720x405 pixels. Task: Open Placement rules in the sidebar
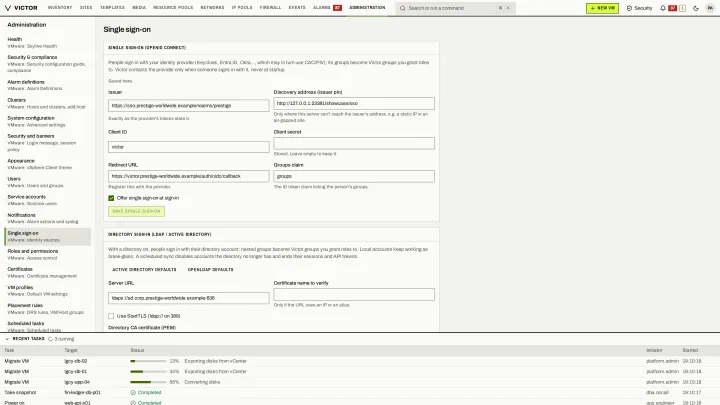click(x=47, y=309)
